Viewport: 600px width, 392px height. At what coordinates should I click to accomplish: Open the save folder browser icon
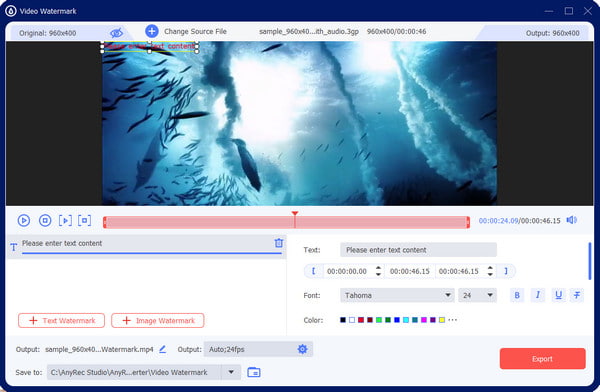(x=254, y=372)
